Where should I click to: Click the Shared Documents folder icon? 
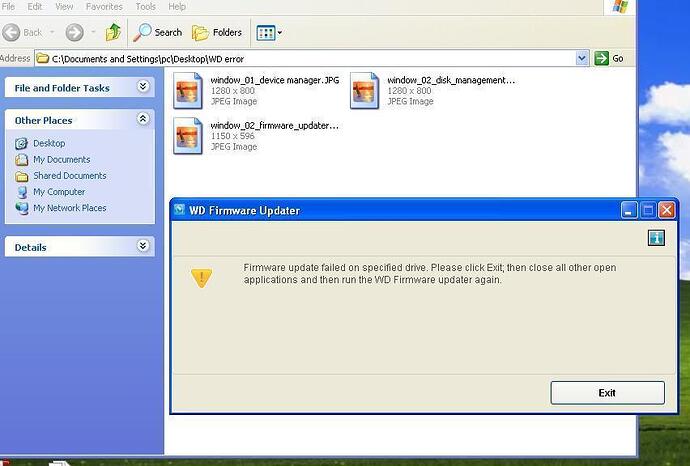(x=21, y=176)
